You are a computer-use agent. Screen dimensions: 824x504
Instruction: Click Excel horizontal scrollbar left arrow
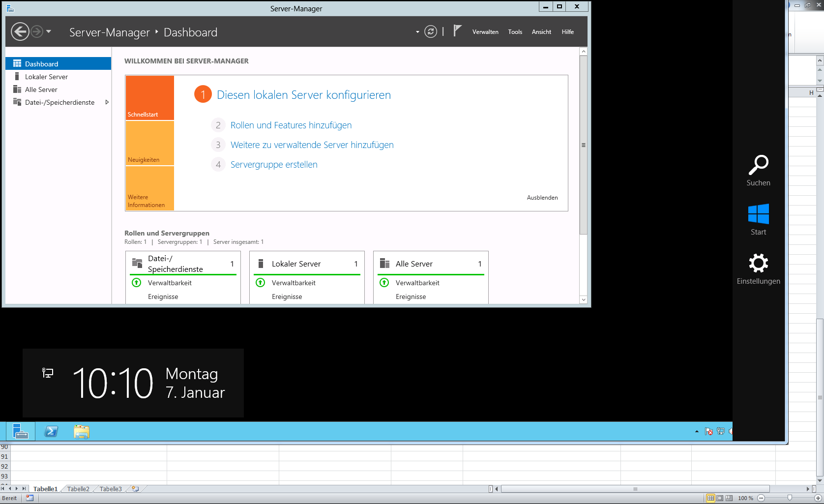click(497, 489)
